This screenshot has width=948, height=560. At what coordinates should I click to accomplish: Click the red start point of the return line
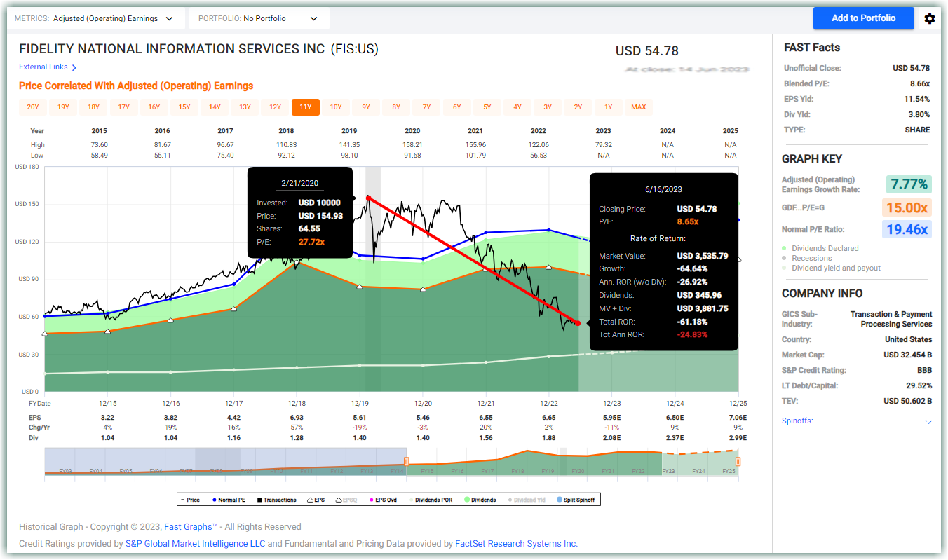368,198
